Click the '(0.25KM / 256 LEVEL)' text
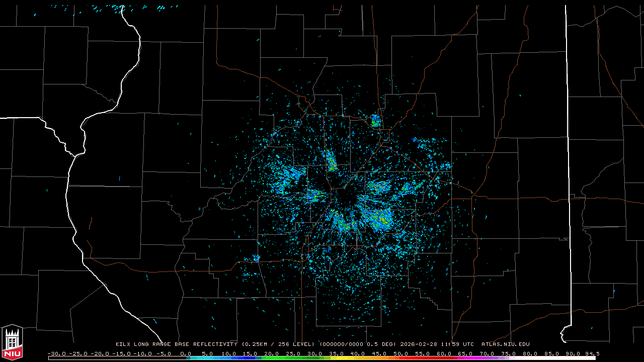Screen dimensions: 644x362 (278, 344)
